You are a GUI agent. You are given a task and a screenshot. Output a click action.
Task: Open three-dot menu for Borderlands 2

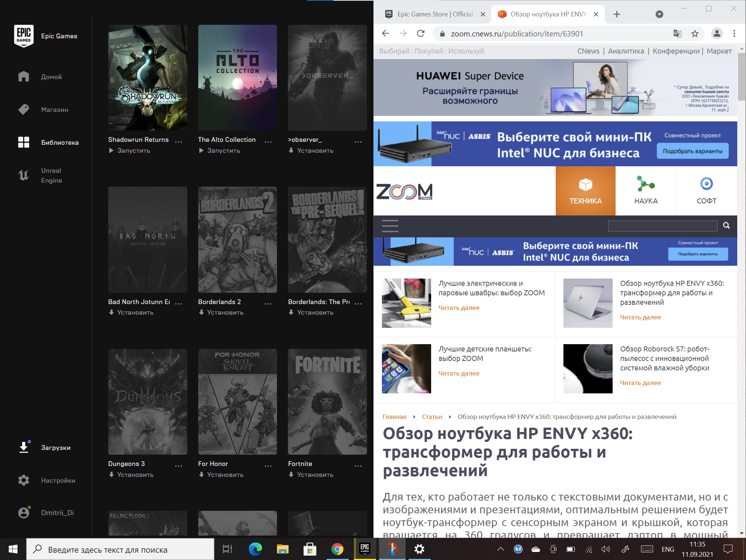click(x=268, y=303)
